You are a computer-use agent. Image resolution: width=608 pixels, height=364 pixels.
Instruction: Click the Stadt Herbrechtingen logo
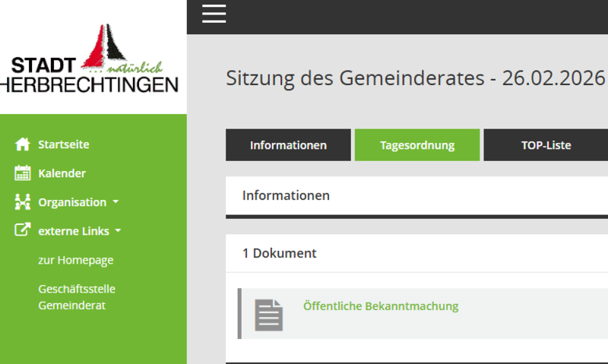[x=93, y=59]
